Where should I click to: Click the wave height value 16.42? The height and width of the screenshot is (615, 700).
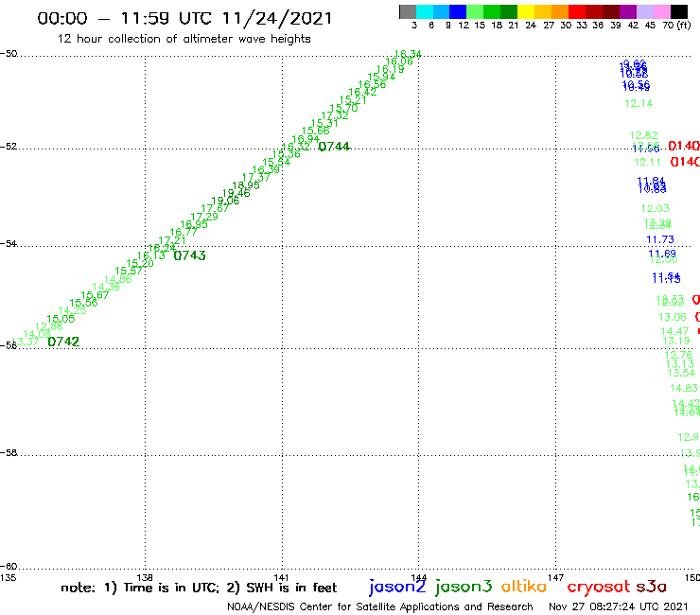(x=362, y=92)
